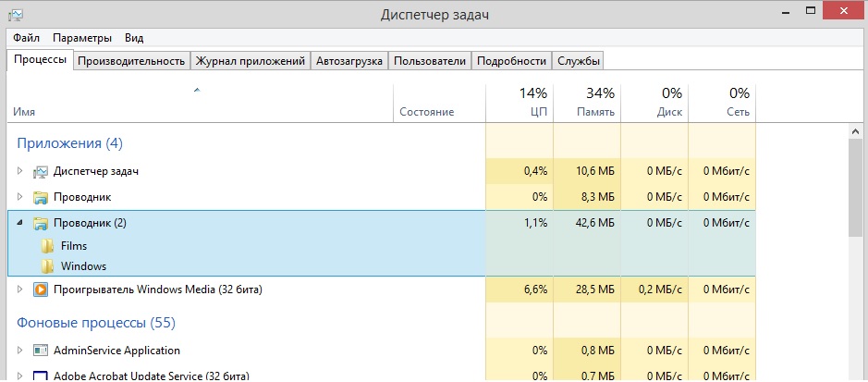Click the Task Manager icon in title bar
Image resolution: width=868 pixels, height=382 pixels.
point(17,14)
